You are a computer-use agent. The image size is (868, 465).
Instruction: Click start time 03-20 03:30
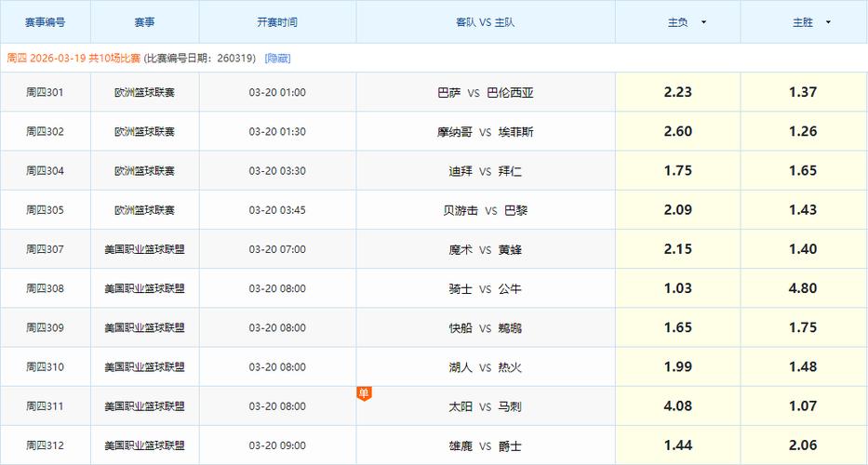tap(277, 171)
